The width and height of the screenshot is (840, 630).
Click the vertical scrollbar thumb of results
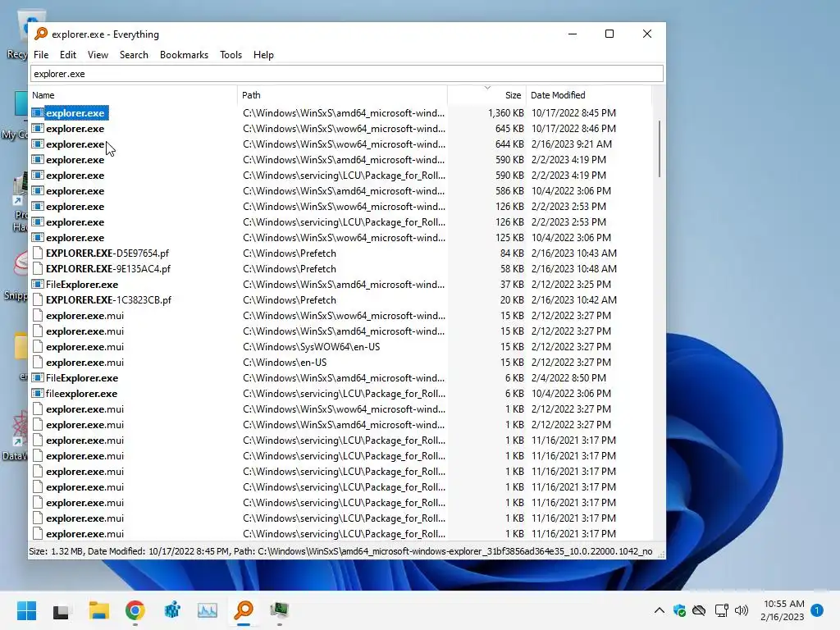(x=659, y=149)
